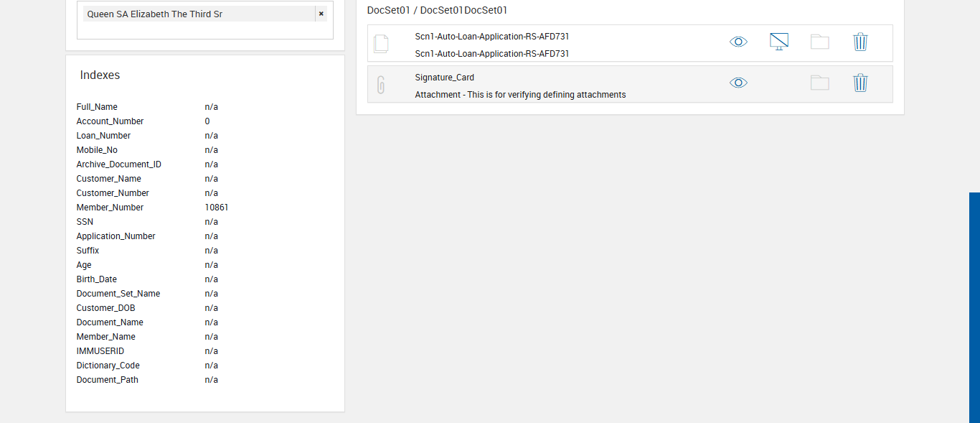Click the Document_Path index label
The image size is (980, 423).
point(108,380)
